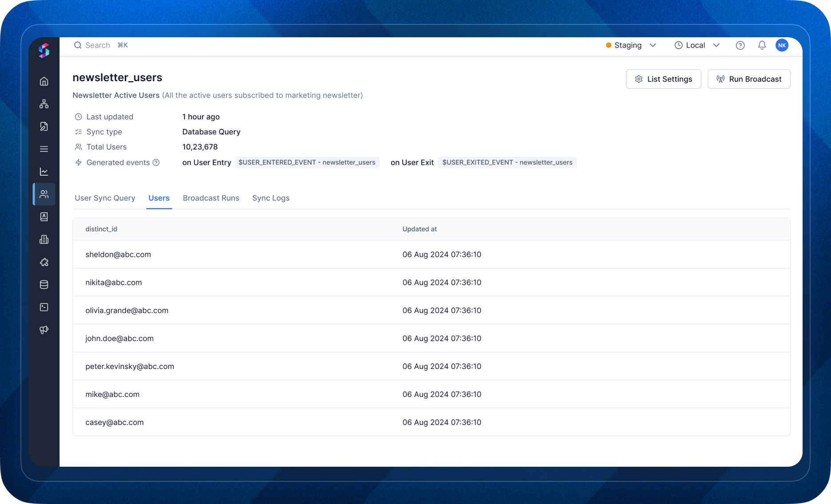Focus the Search input field
The height and width of the screenshot is (504, 831).
click(101, 45)
